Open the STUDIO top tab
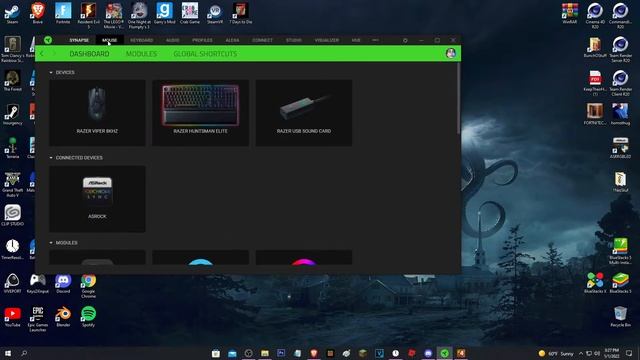Image resolution: width=640 pixels, height=360 pixels. point(293,40)
